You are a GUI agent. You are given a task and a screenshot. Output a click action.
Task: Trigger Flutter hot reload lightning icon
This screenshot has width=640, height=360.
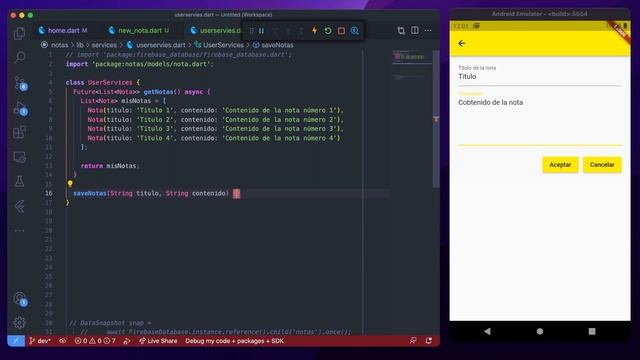tap(314, 31)
